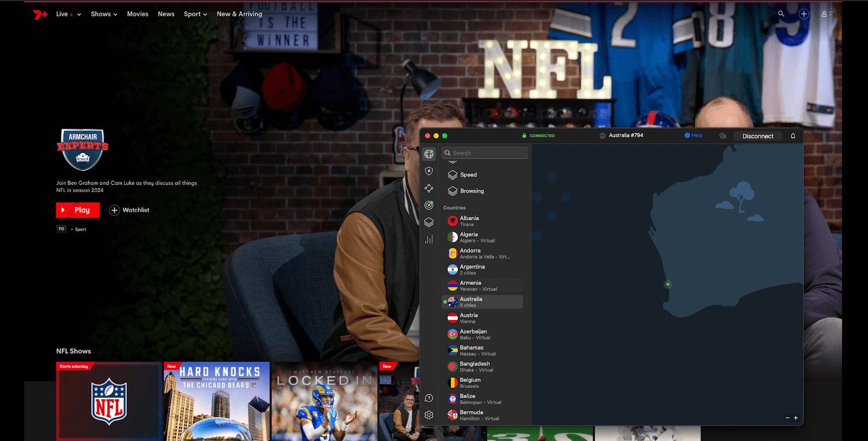Image resolution: width=868 pixels, height=441 pixels.
Task: Open the Meshnet icon in NordVPN sidebar
Action: click(429, 188)
